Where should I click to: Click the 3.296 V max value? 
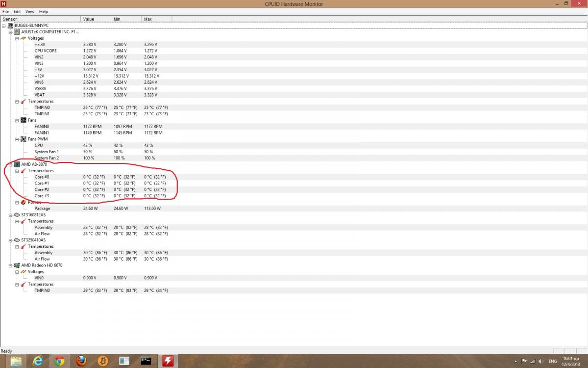[x=150, y=45]
